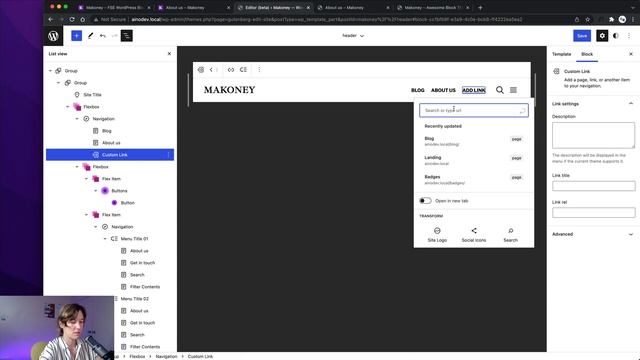
Task: Transform block to Social Icons
Action: pyautogui.click(x=474, y=235)
